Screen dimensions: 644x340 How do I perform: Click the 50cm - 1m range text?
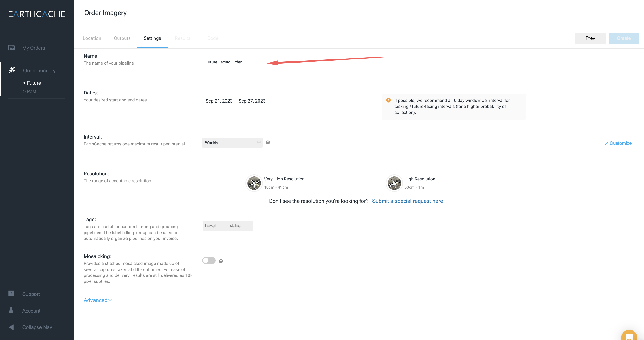(414, 187)
